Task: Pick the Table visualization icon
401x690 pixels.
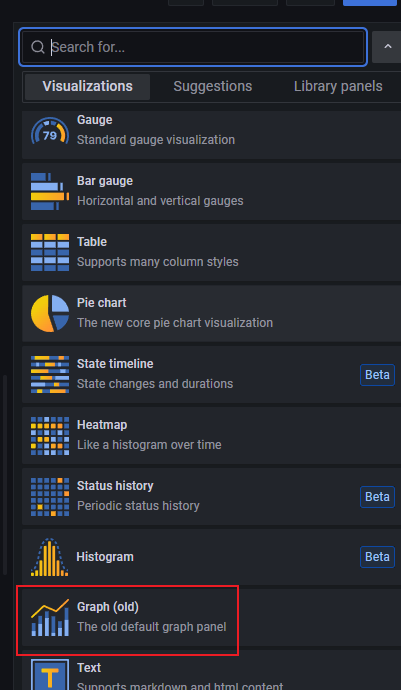Action: [50, 252]
